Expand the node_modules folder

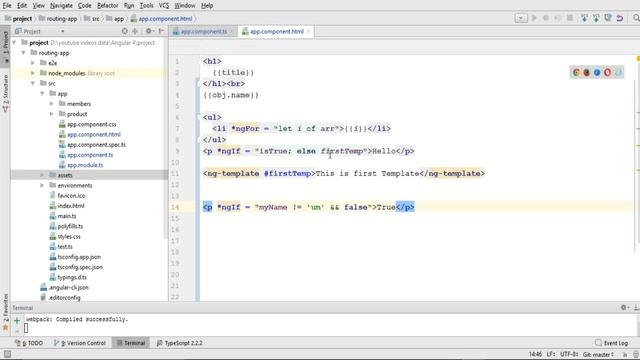pyautogui.click(x=33, y=73)
